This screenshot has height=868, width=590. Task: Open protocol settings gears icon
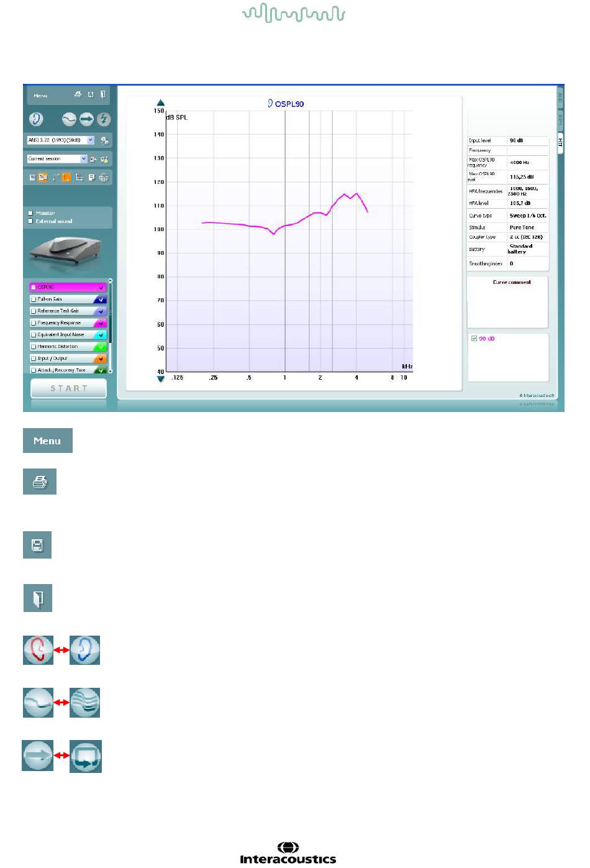104,140
